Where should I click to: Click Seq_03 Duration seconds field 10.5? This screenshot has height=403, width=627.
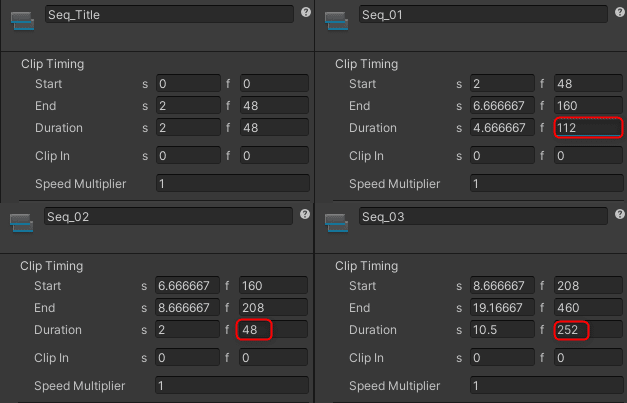pyautogui.click(x=502, y=329)
